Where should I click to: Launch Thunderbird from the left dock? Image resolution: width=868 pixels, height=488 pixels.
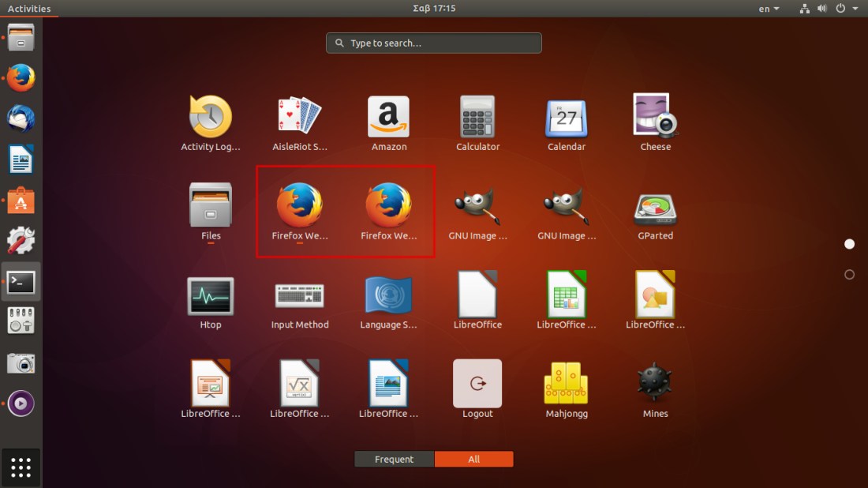pyautogui.click(x=21, y=119)
